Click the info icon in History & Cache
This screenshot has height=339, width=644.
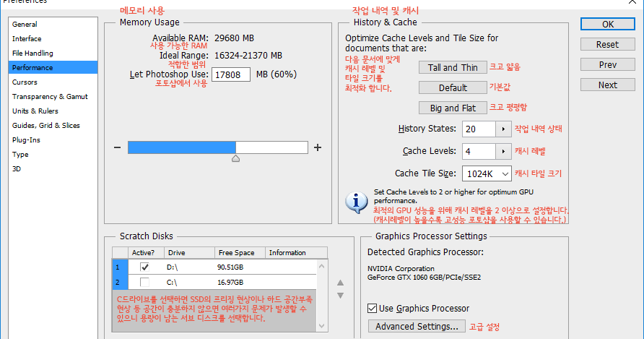356,202
